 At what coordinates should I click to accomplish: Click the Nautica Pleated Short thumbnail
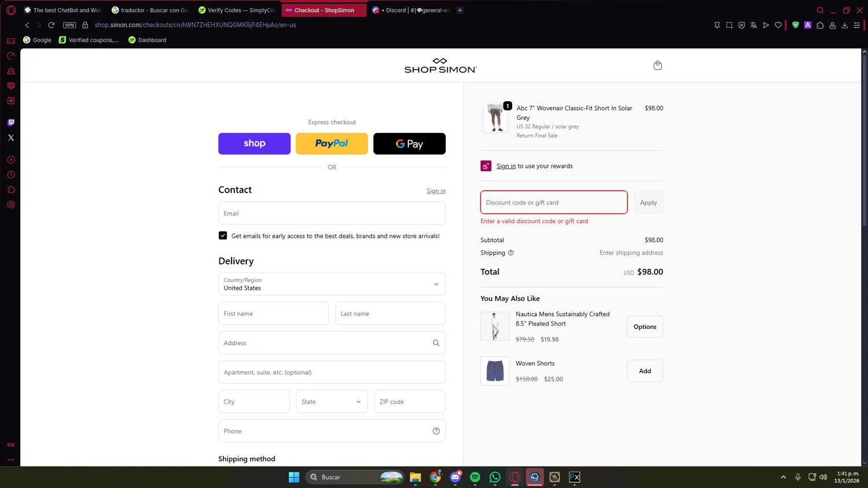(x=495, y=326)
